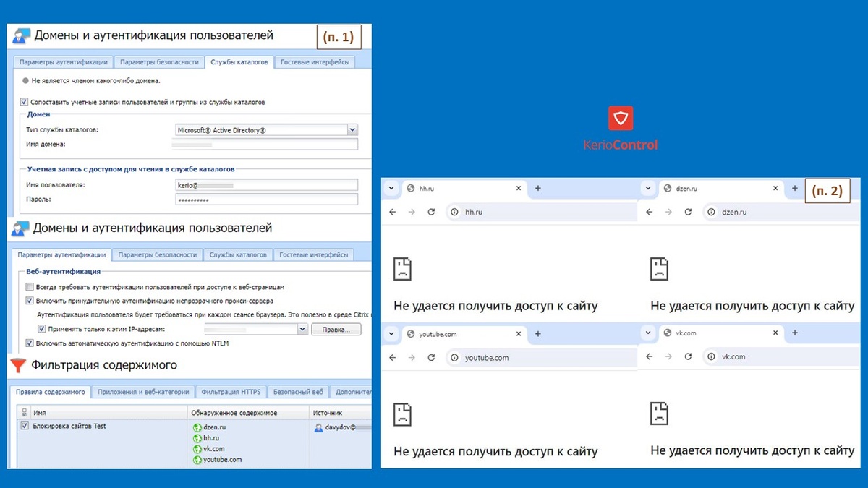
Task: Open a new tab next to dzen.ru tab
Action: (x=794, y=189)
